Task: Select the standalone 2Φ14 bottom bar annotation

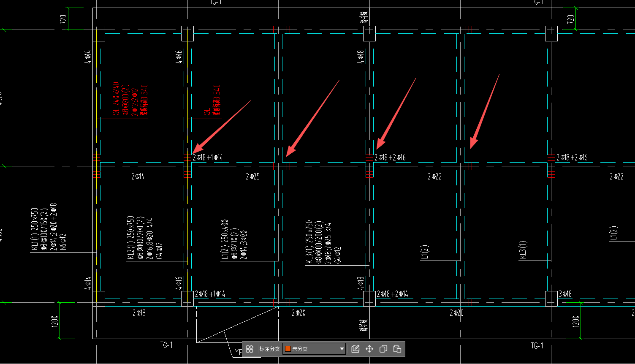Action: tap(138, 177)
